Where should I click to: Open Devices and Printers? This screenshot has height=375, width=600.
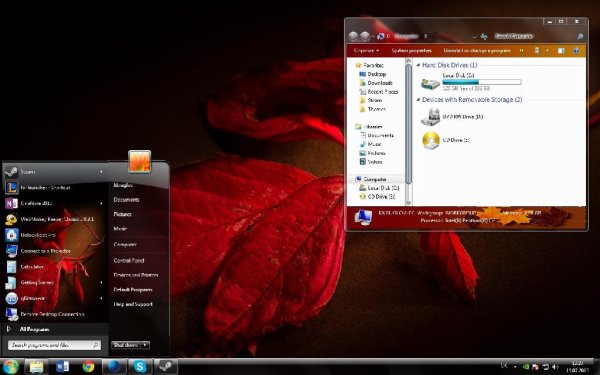pos(135,275)
